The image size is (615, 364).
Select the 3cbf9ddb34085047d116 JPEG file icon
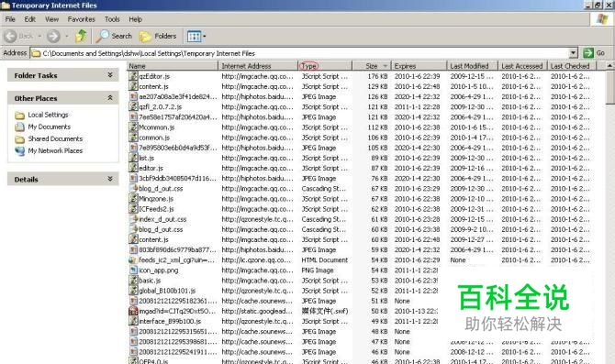coord(133,178)
